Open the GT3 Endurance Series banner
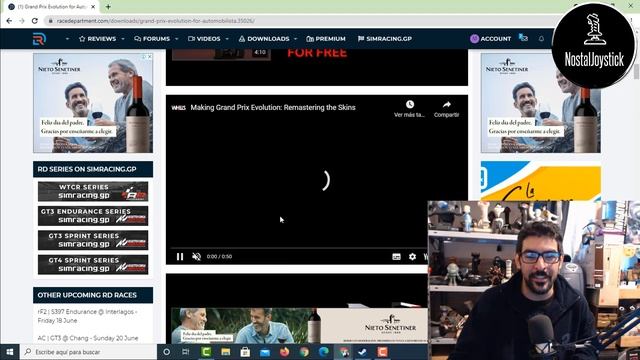Screen dimensions: 640x360 [93, 216]
